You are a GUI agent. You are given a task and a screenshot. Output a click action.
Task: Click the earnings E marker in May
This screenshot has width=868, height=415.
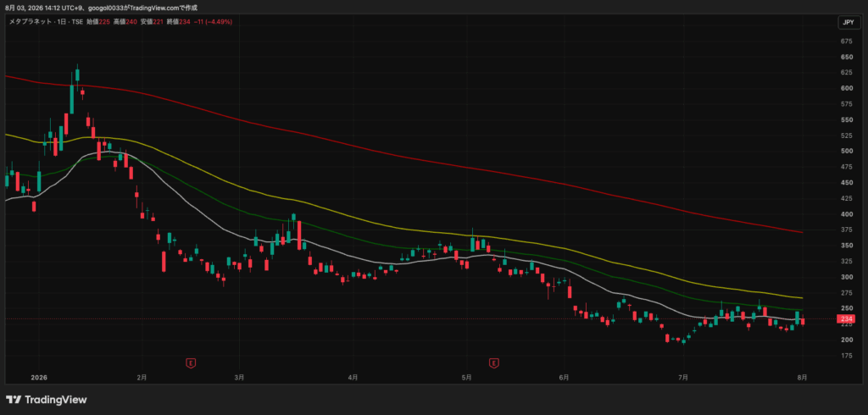click(494, 363)
